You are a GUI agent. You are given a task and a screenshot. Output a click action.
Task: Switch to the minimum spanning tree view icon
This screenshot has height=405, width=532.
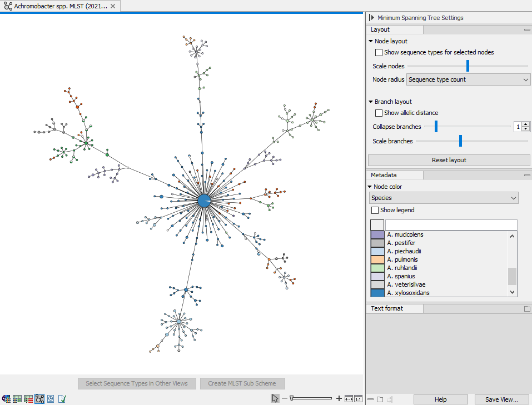[x=39, y=398]
